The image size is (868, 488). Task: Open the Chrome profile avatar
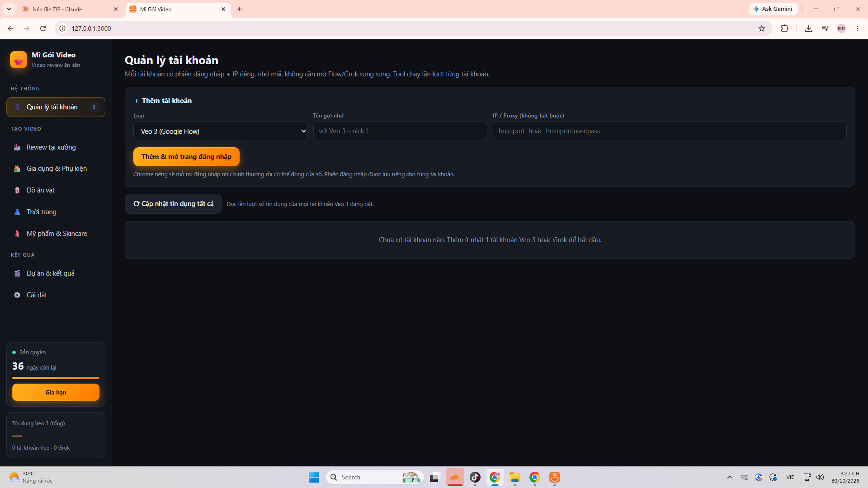[841, 28]
